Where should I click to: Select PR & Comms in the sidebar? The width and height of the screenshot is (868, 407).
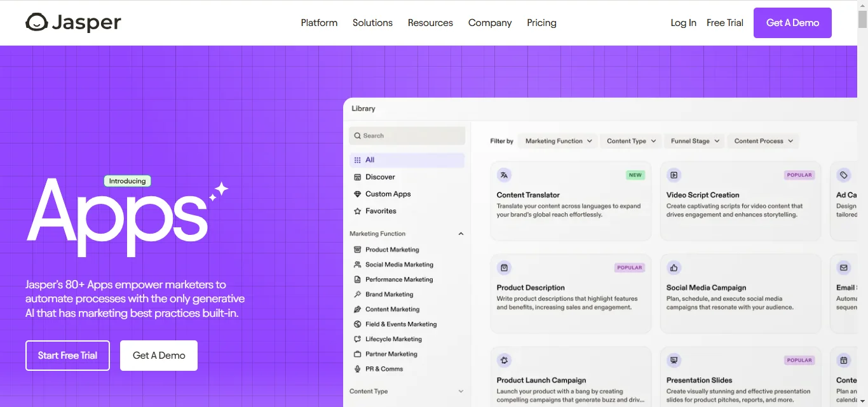pyautogui.click(x=384, y=369)
